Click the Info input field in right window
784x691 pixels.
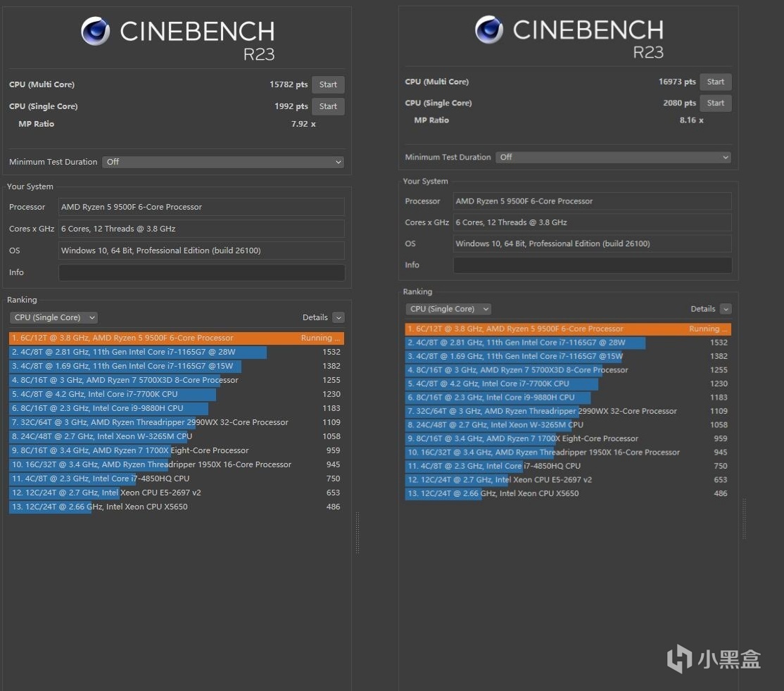click(593, 265)
